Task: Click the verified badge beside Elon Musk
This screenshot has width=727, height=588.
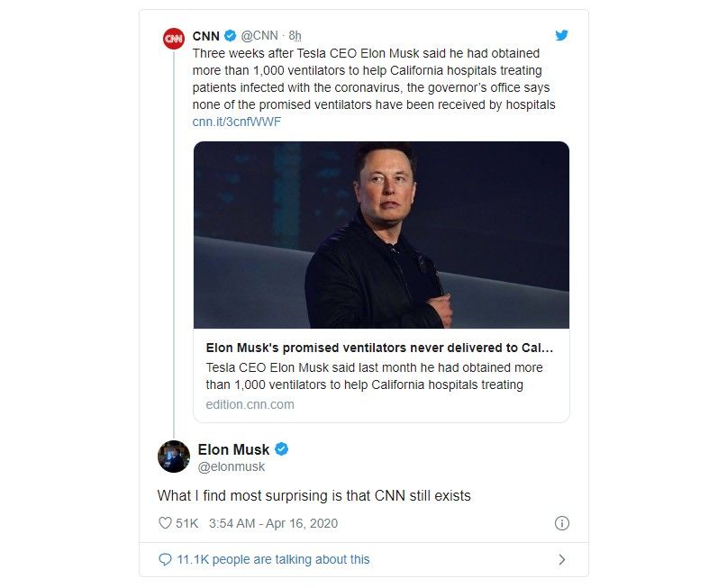Action: click(282, 449)
